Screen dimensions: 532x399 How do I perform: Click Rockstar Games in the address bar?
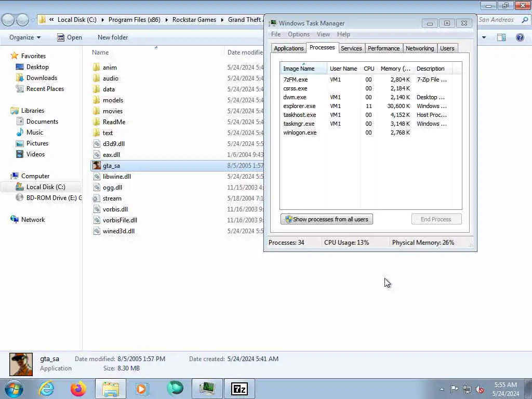(x=194, y=20)
